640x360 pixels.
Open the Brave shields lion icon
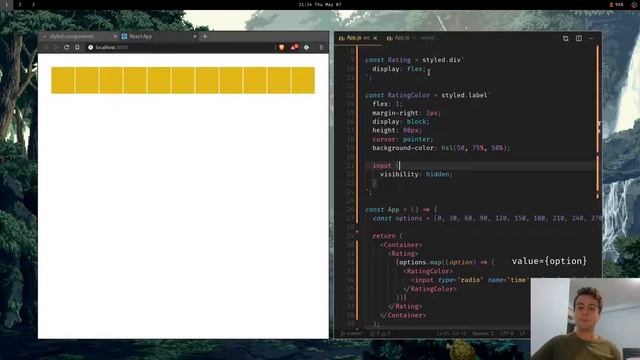pos(281,47)
